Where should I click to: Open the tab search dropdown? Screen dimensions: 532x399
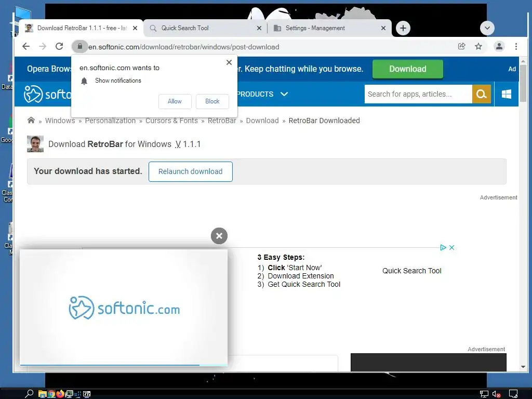click(x=487, y=28)
